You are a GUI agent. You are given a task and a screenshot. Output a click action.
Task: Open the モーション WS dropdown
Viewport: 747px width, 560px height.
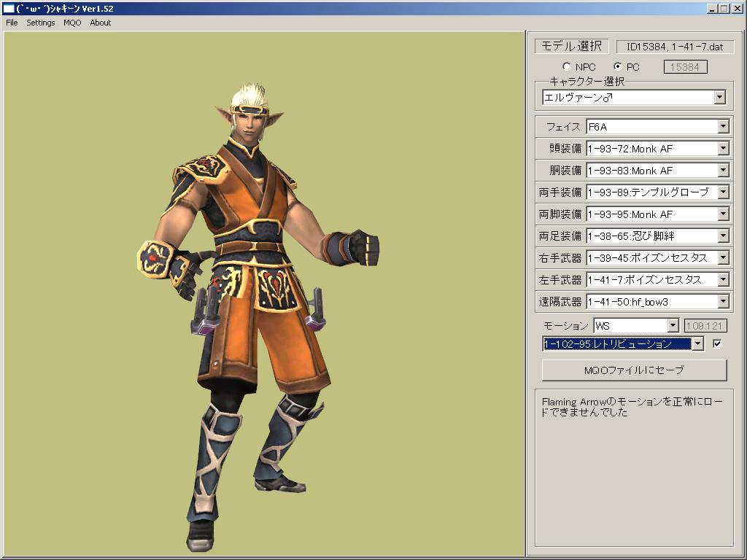(636, 326)
